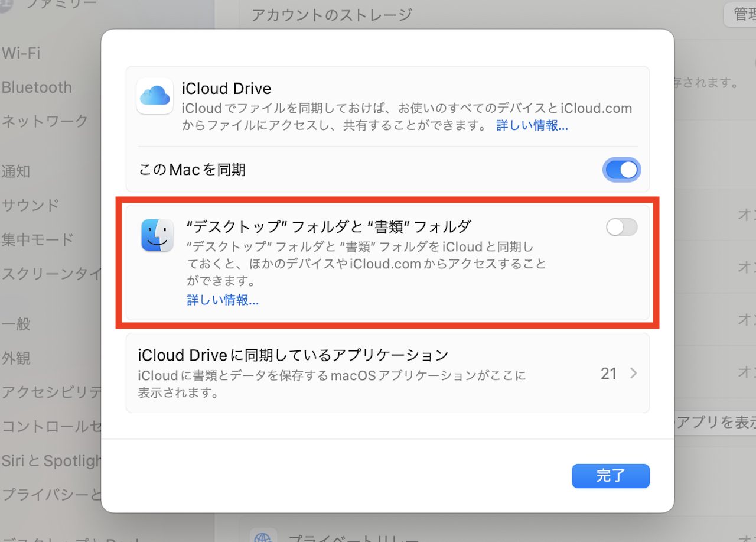This screenshot has height=542, width=756.
Task: Select Siri と Spotlight sidebar item
Action: tap(51, 460)
